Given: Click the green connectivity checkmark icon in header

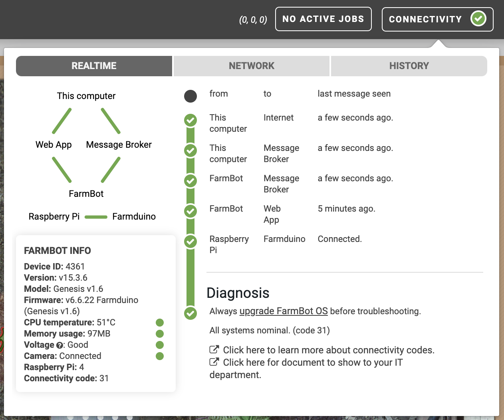Looking at the screenshot, I should (x=478, y=19).
